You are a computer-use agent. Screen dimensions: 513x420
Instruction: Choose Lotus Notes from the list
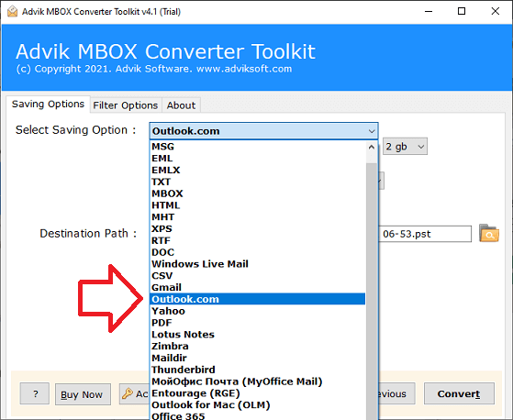(x=258, y=335)
